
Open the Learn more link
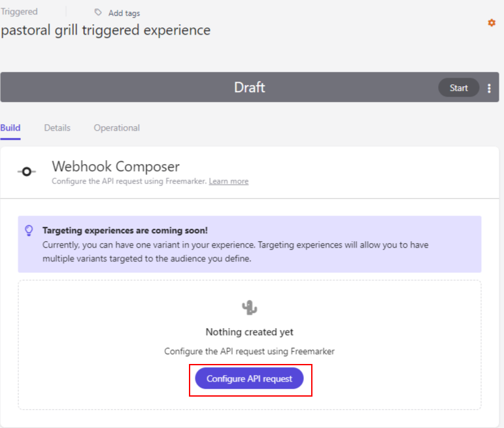point(229,181)
